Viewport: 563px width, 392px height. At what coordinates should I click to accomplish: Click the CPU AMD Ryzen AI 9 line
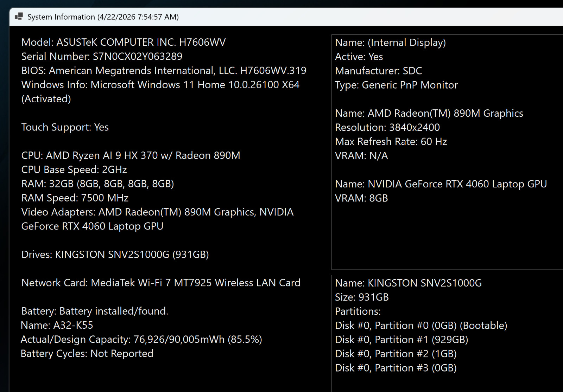coord(131,155)
